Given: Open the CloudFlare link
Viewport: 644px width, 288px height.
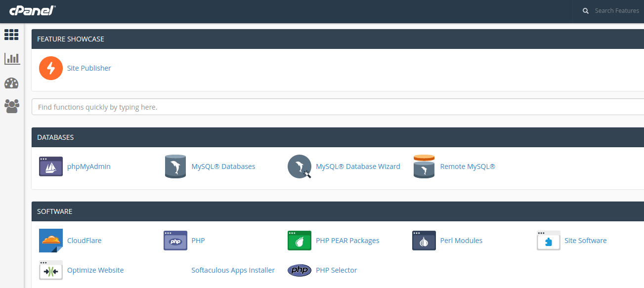Looking at the screenshot, I should point(85,241).
